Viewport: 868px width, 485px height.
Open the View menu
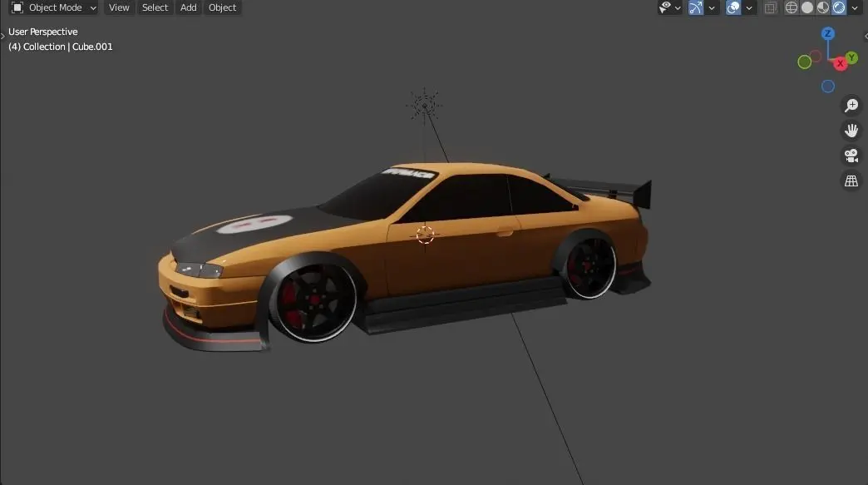(119, 7)
